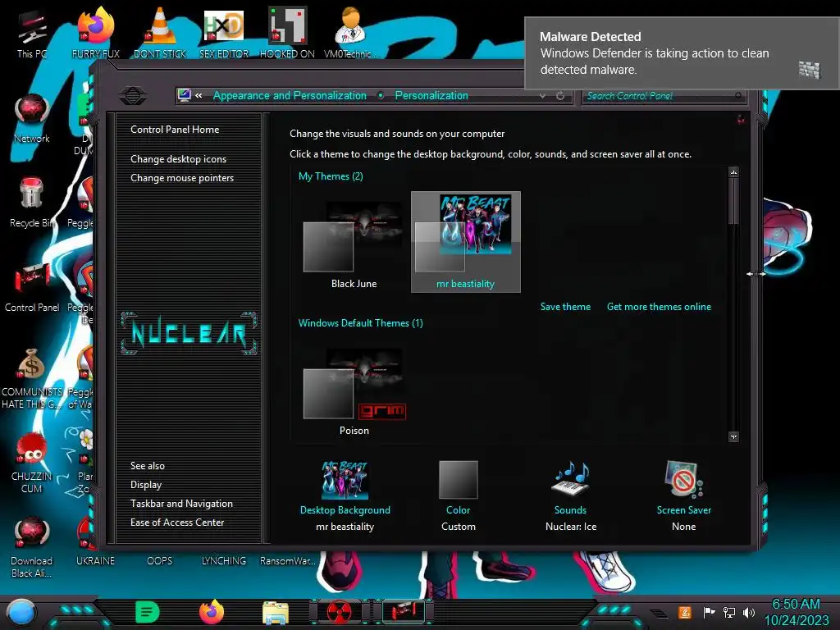Launch Firefox from the taskbar
The height and width of the screenshot is (630, 840).
tap(212, 612)
